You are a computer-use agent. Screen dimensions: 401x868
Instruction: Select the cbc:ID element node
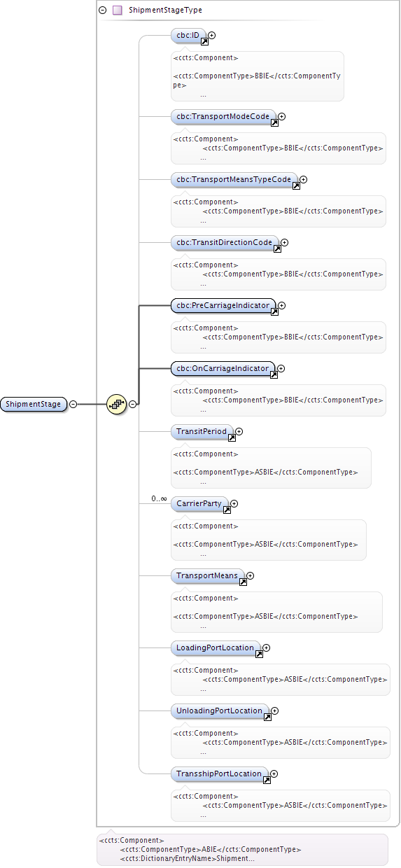(188, 35)
